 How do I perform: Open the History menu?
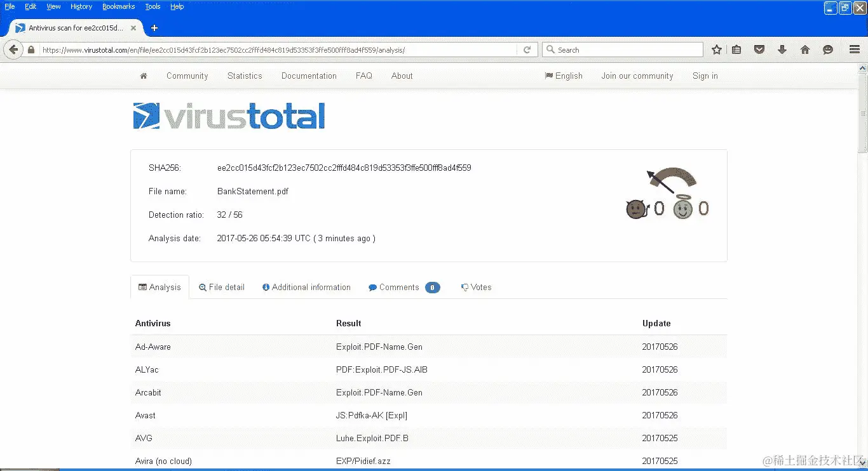(81, 6)
